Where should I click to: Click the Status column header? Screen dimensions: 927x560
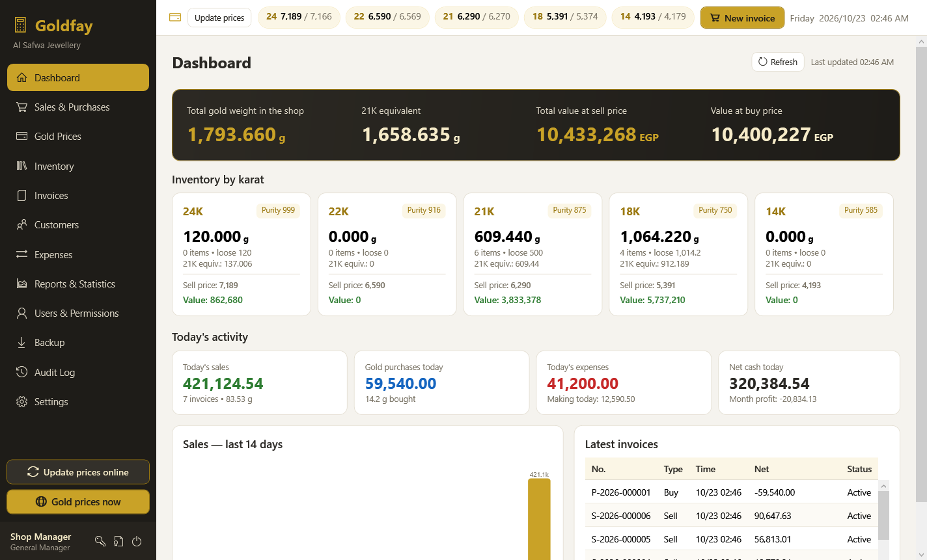859,469
